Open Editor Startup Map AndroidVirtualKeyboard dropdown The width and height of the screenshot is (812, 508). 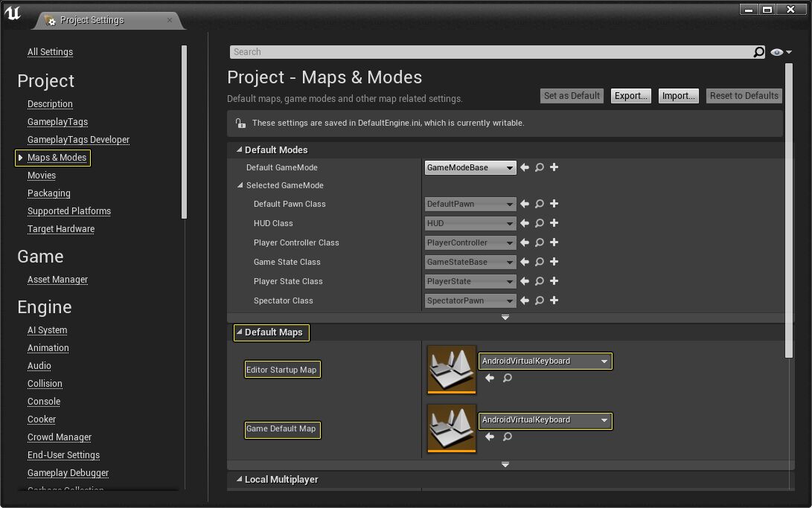tap(545, 361)
